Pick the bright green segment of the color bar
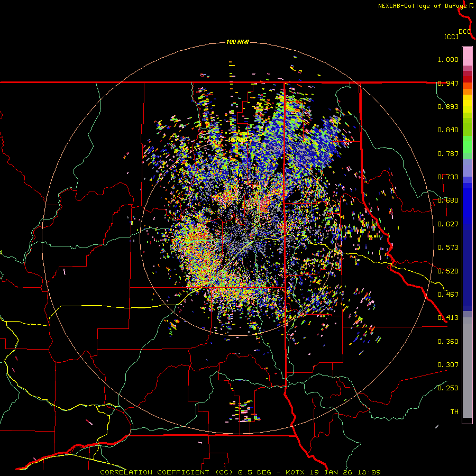 (467, 144)
